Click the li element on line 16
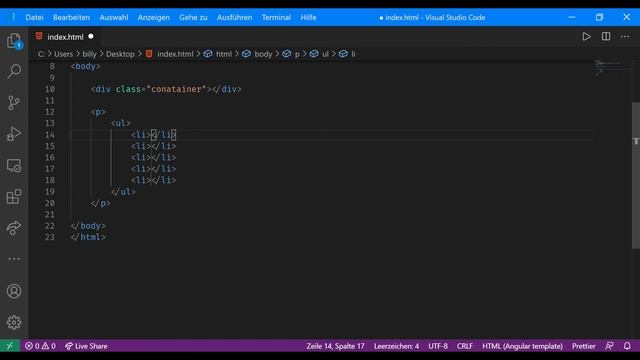 point(153,157)
